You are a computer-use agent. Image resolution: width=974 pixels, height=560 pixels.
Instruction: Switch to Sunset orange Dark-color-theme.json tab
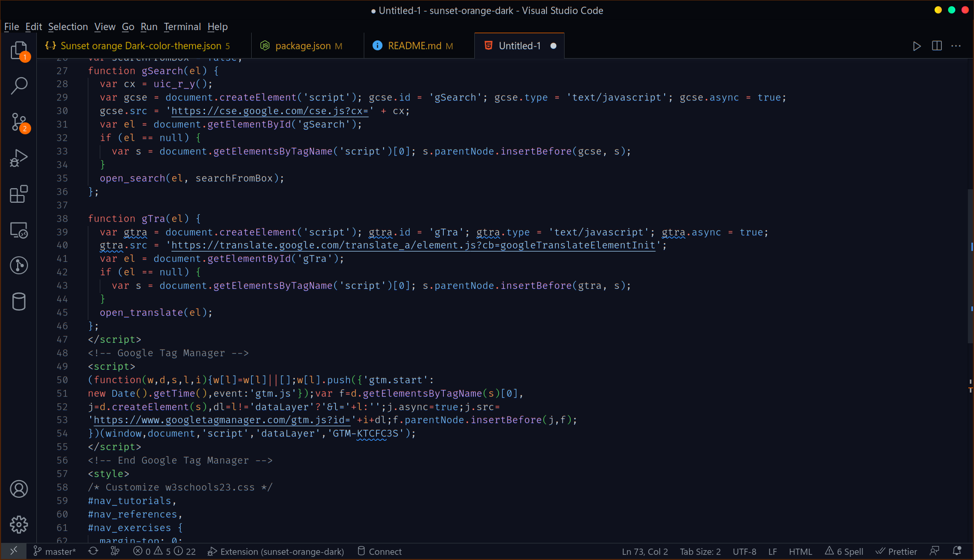[144, 46]
